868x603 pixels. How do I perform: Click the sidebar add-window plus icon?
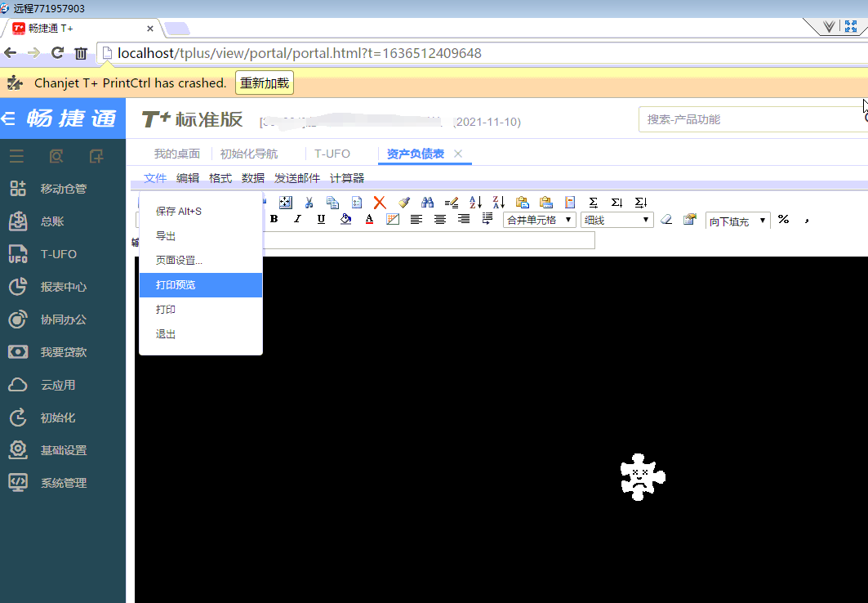point(96,157)
